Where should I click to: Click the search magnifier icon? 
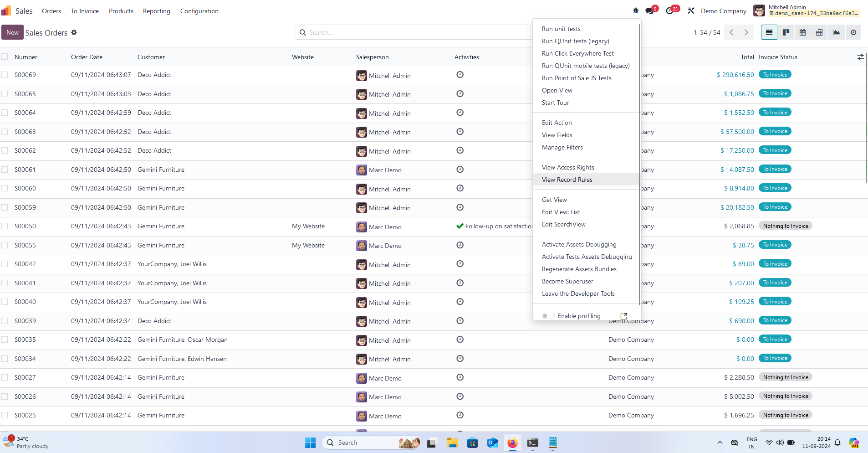pyautogui.click(x=303, y=32)
